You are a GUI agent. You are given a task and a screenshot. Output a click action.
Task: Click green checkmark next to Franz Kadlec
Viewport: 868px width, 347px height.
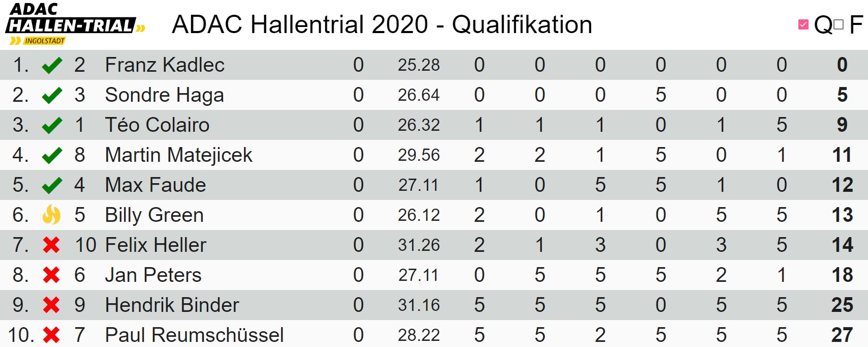[x=52, y=65]
